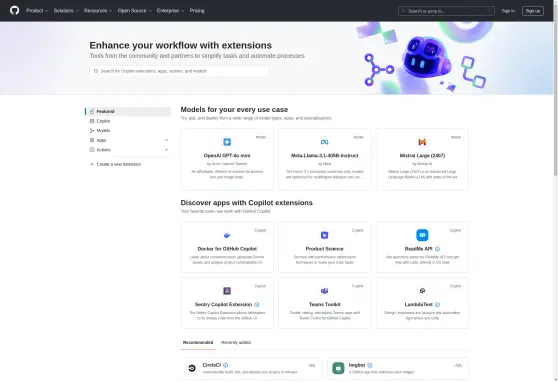Click verified badge next to LambdaTest
Image resolution: width=558 pixels, height=382 pixels.
437,304
